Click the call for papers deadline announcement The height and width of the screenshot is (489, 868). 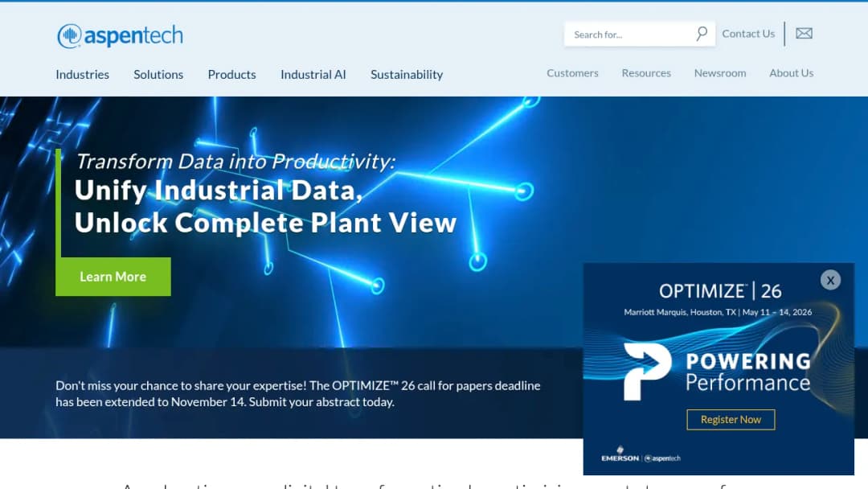298,394
